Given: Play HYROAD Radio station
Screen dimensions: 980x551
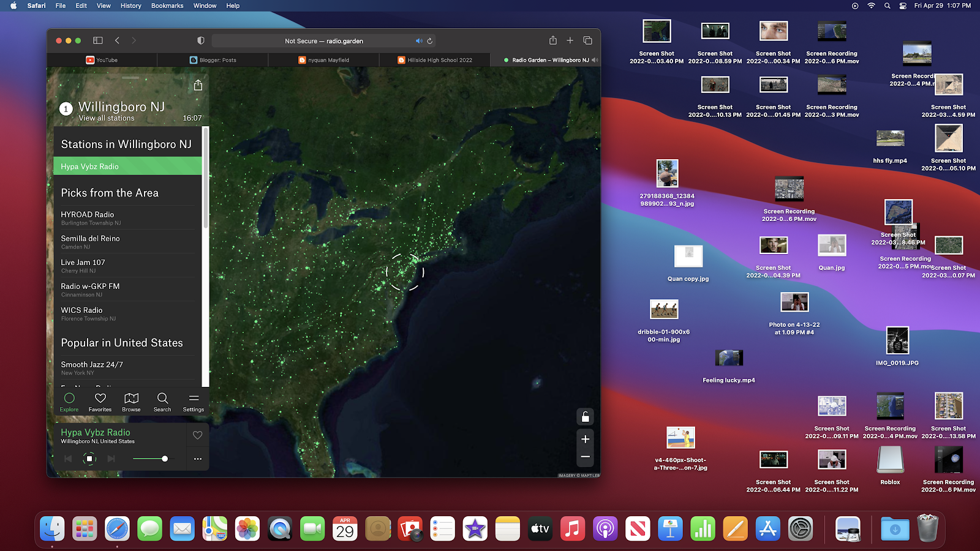Looking at the screenshot, I should coord(127,218).
